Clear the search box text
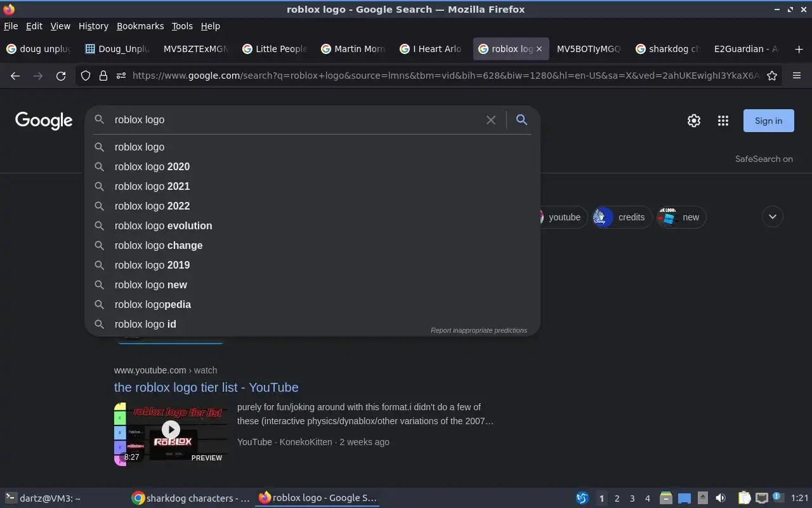This screenshot has height=508, width=812. pyautogui.click(x=491, y=119)
